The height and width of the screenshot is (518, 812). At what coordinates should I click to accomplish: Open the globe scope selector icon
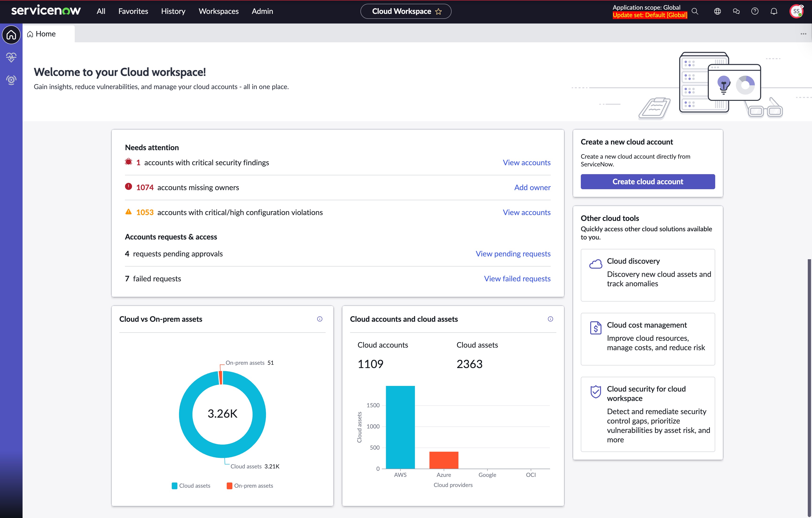718,11
